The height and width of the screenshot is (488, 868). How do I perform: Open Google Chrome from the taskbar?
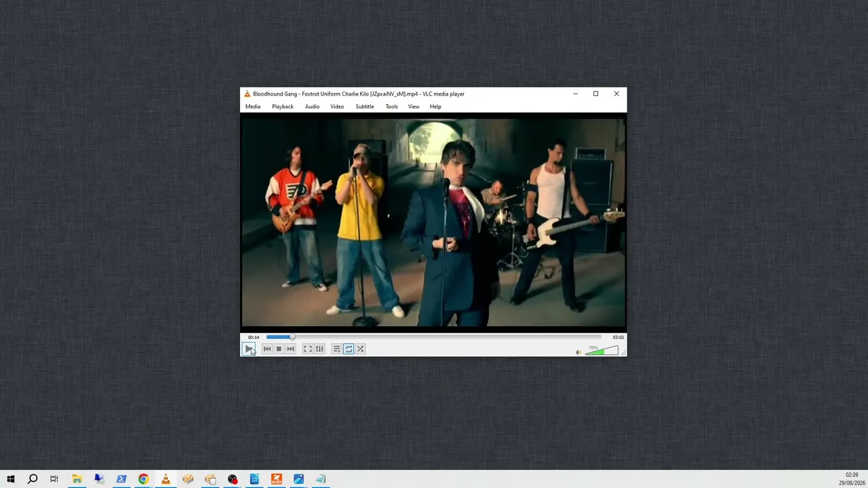(x=143, y=479)
